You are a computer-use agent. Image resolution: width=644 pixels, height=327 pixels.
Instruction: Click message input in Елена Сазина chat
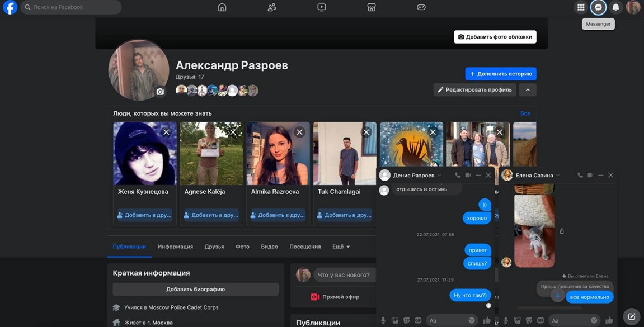point(574,320)
